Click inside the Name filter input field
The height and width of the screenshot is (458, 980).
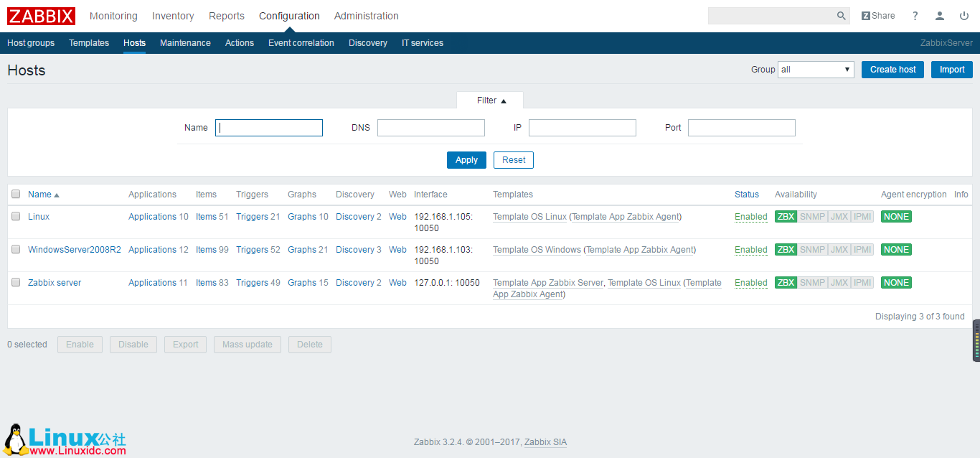pos(268,127)
